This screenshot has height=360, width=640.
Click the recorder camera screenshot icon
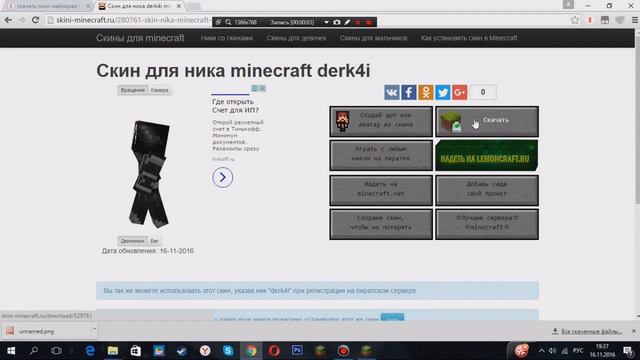[337, 22]
